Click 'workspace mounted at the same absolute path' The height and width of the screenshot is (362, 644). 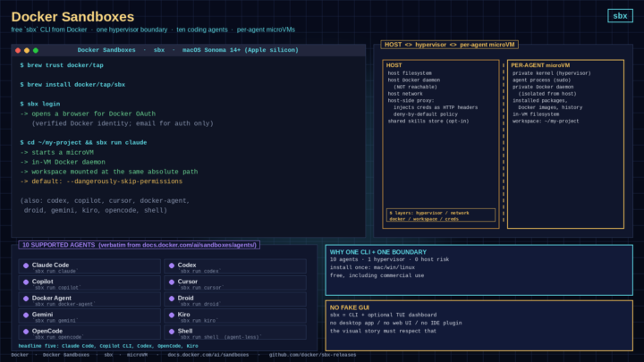[109, 172]
